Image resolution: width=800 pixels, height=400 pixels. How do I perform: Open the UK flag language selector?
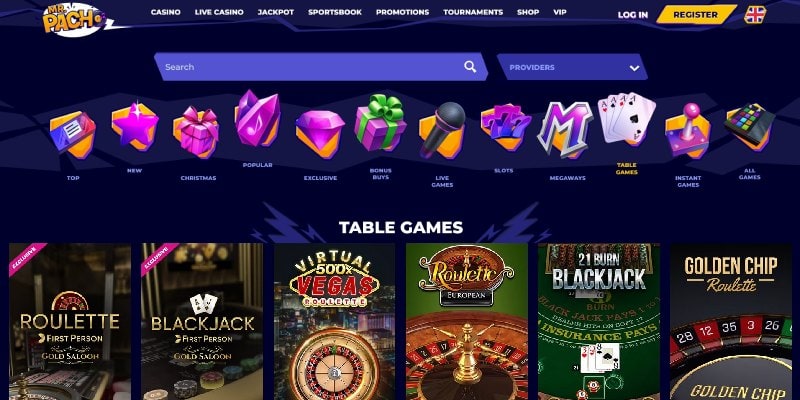tap(755, 15)
